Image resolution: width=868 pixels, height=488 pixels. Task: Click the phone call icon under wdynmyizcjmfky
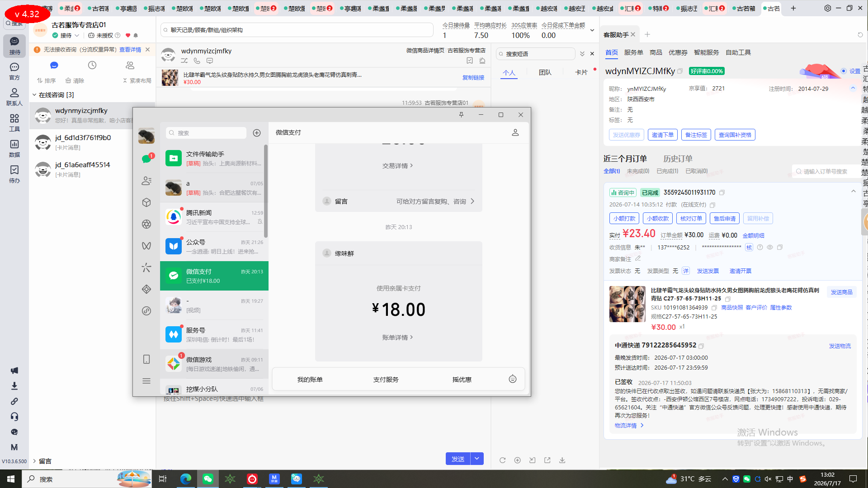tap(197, 61)
